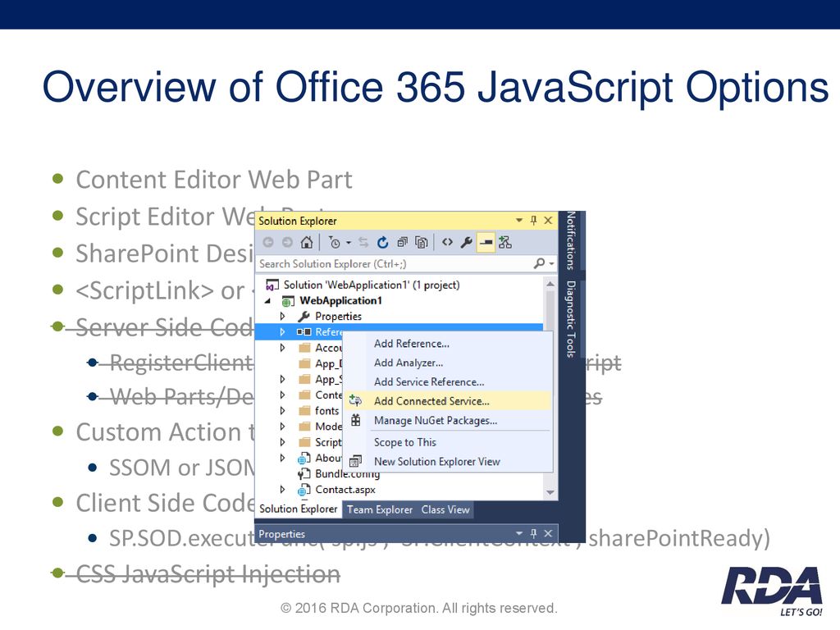Expand the About page node arrow
This screenshot has width=840, height=630.
coord(282,458)
